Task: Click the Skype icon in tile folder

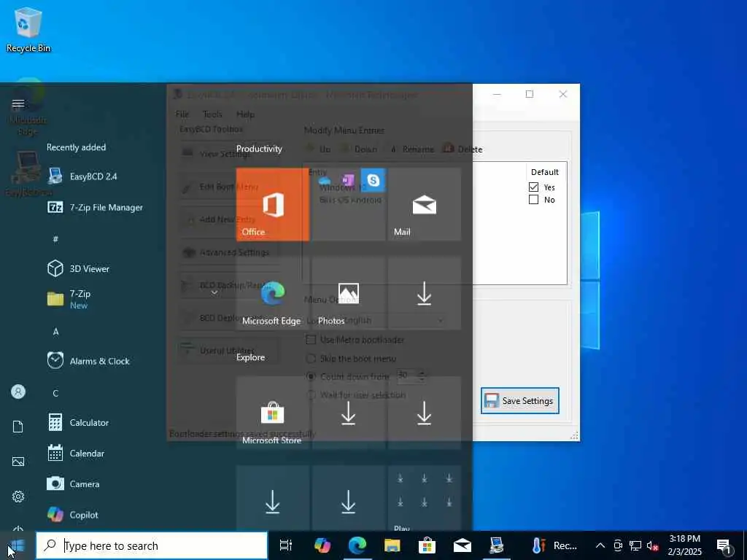Action: tap(373, 180)
